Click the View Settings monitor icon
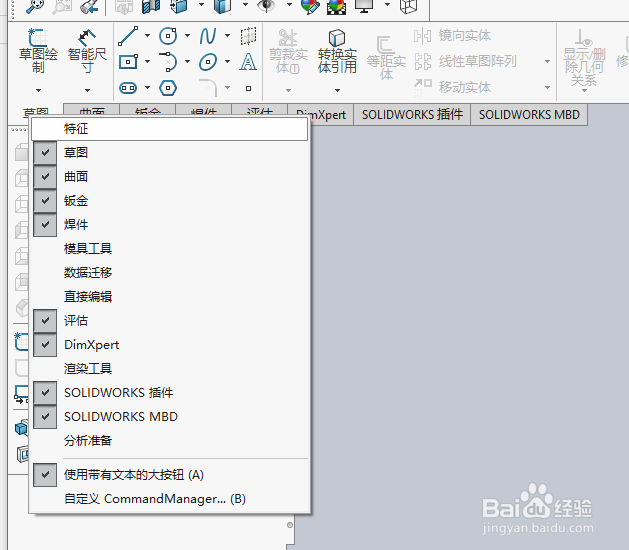This screenshot has width=629, height=550. point(364,6)
